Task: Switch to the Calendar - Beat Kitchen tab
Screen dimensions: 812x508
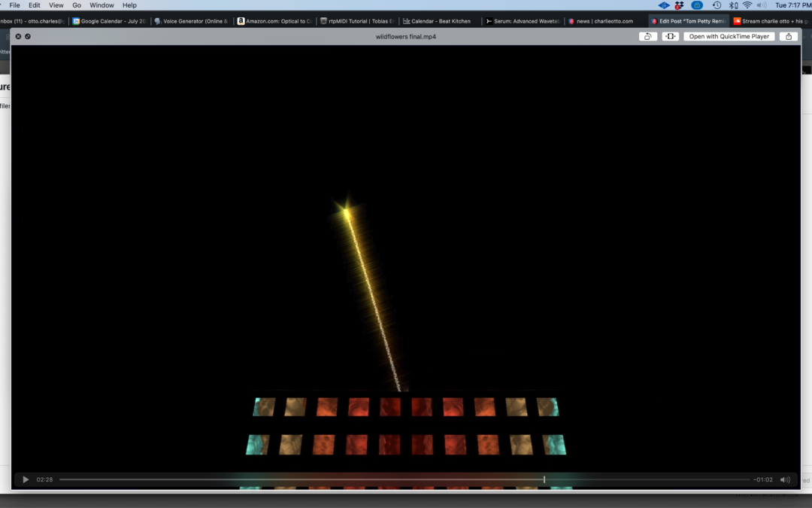Action: 440,21
